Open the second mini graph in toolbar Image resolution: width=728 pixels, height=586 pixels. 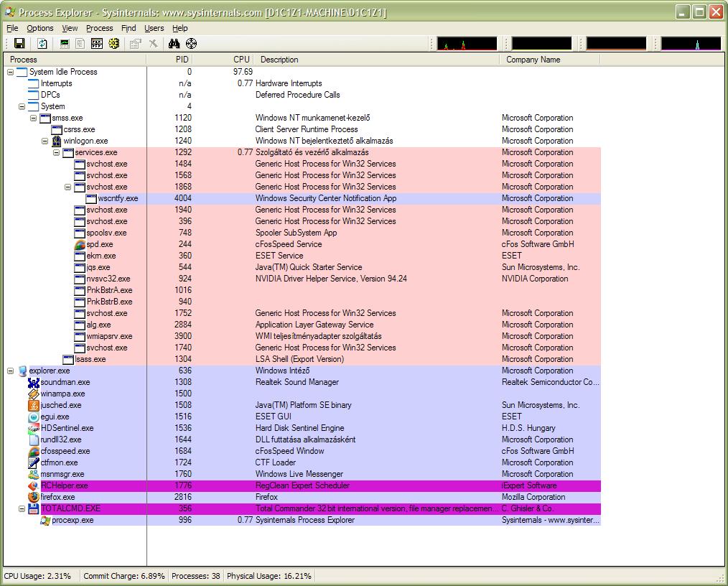coord(541,44)
